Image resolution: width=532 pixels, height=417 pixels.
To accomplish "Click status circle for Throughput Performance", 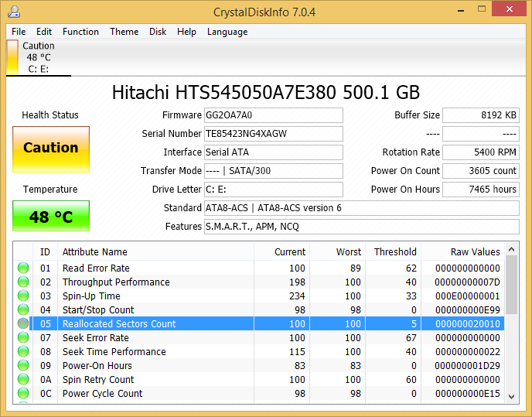I will (x=23, y=282).
